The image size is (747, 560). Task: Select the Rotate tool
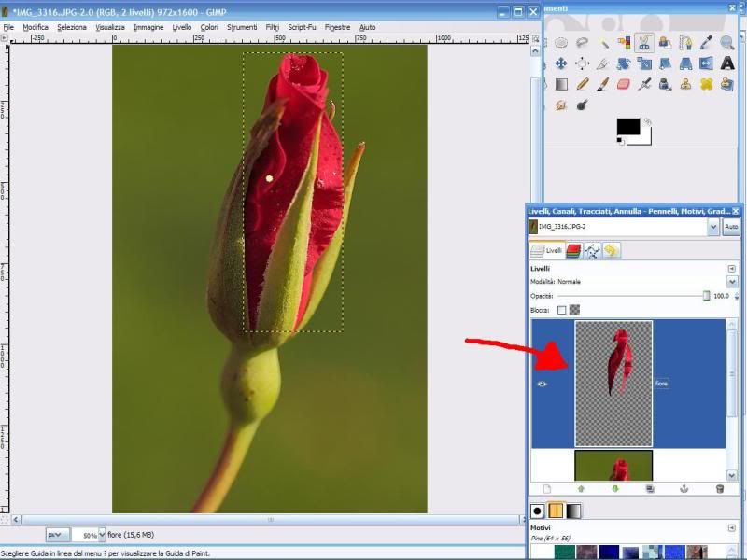tap(624, 63)
